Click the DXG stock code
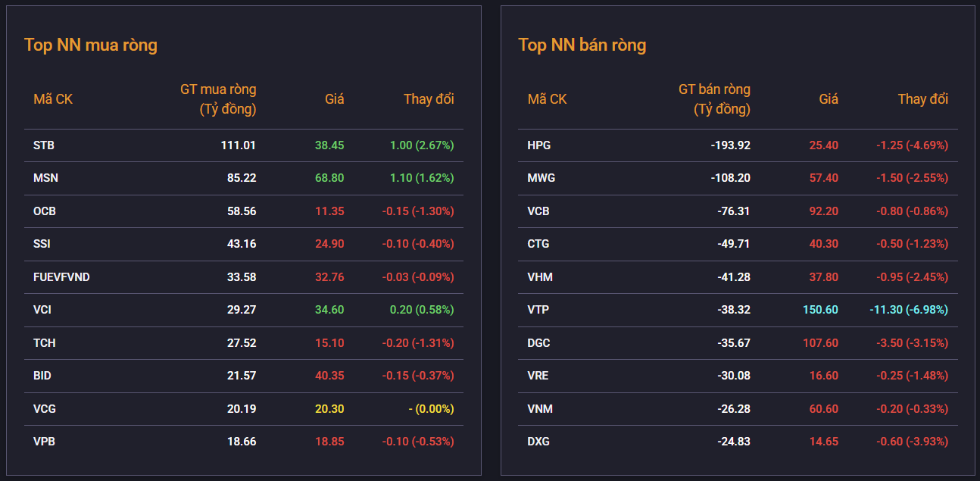 coord(538,442)
